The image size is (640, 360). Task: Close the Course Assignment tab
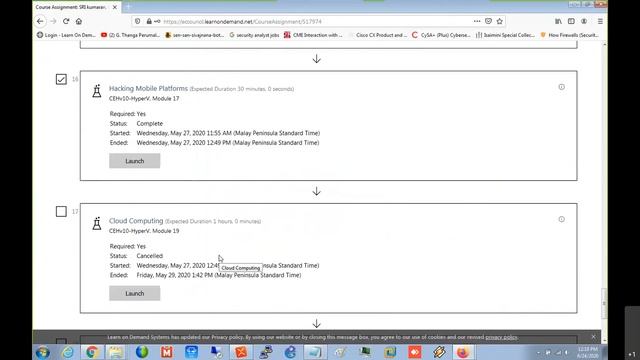[115, 7]
